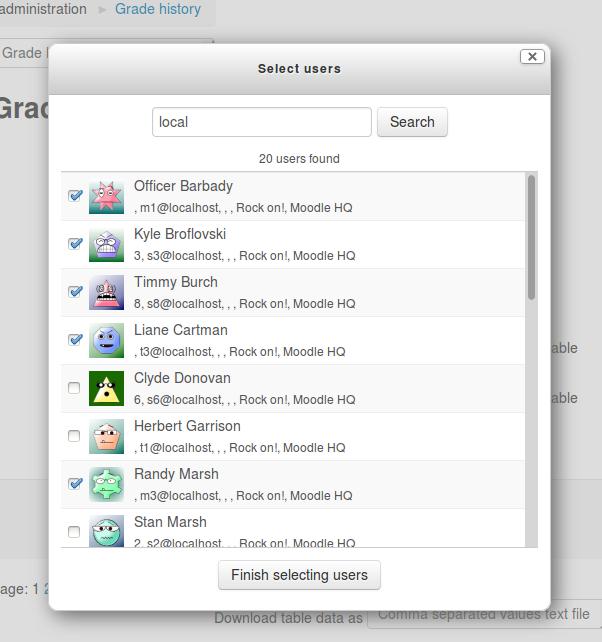602x642 pixels.
Task: Click the s6@localhost details line
Action: pos(244,400)
